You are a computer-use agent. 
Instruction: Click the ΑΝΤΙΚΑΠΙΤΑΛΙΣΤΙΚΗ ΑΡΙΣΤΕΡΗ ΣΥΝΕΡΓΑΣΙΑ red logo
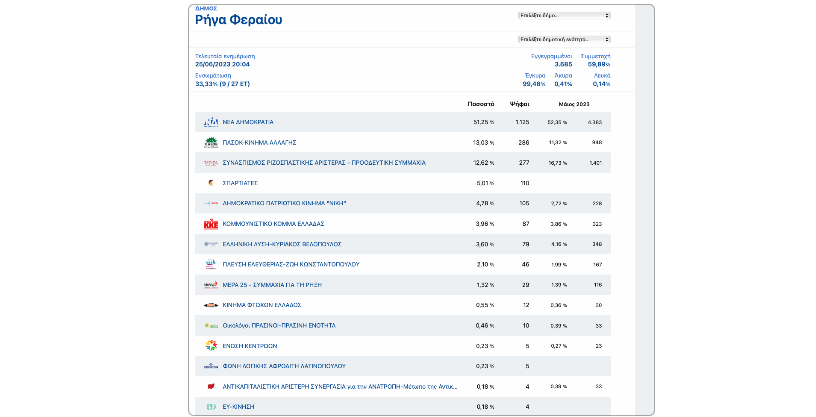tap(211, 386)
